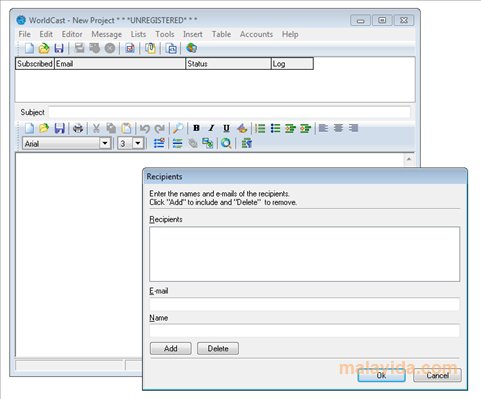Focus the Subject input field
This screenshot has height=399, width=481.
(x=230, y=112)
